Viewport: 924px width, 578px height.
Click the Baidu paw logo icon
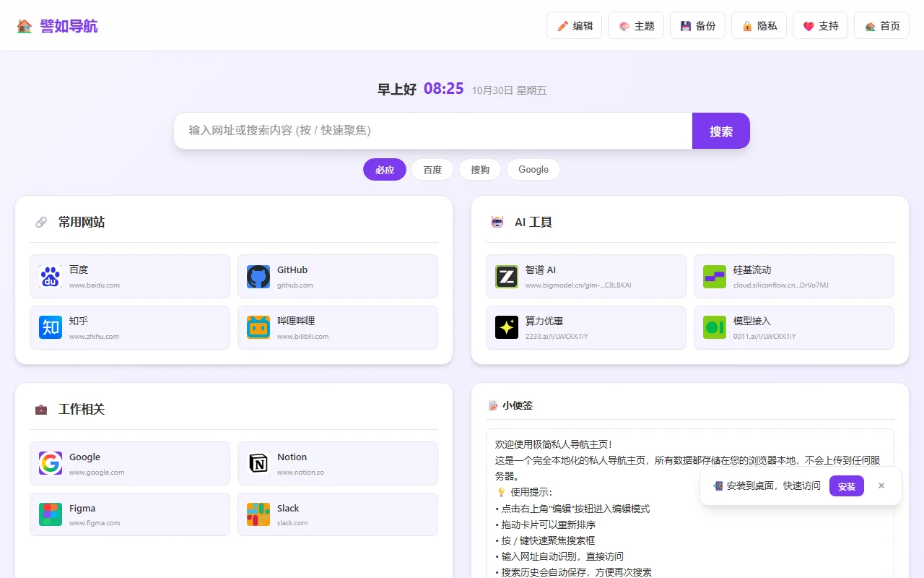[x=51, y=276]
